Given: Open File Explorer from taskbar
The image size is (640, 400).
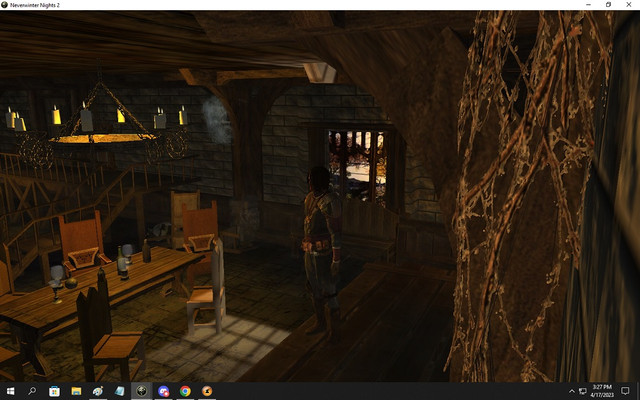Looking at the screenshot, I should (76, 391).
